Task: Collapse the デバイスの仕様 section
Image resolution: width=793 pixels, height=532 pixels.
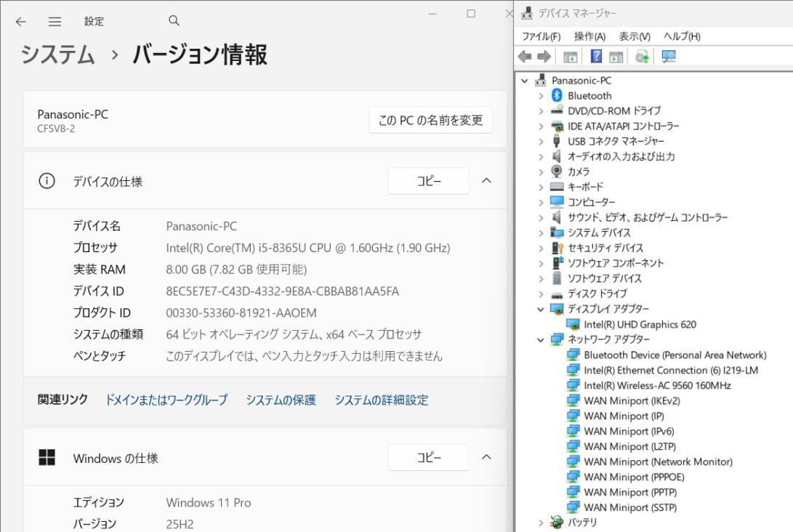Action: coord(487,180)
